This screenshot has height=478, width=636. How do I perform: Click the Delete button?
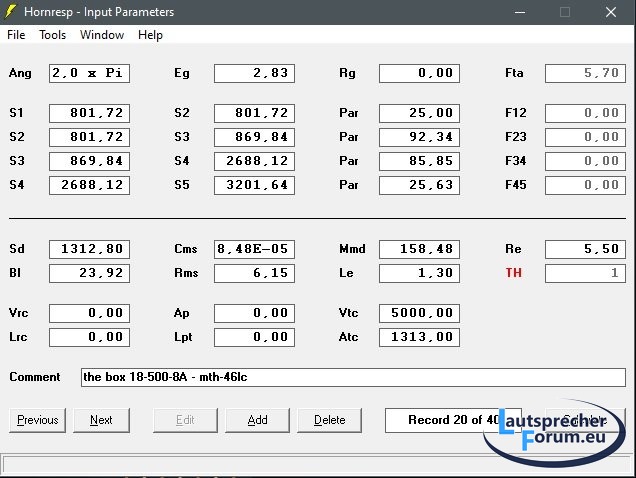pos(329,420)
